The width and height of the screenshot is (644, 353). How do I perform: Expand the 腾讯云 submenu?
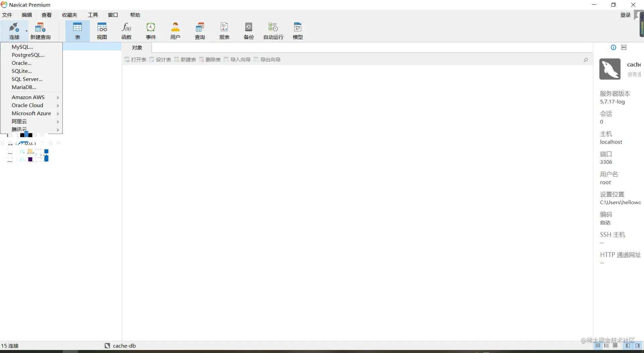pos(58,130)
